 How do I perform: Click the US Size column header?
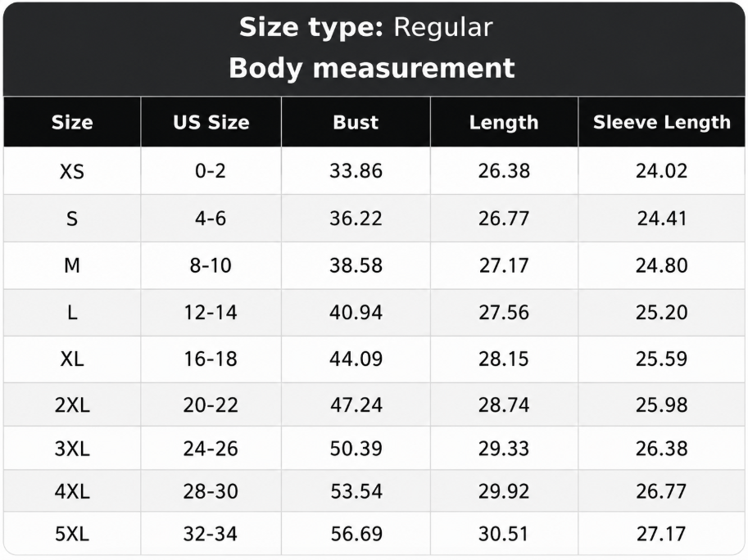[x=211, y=123]
